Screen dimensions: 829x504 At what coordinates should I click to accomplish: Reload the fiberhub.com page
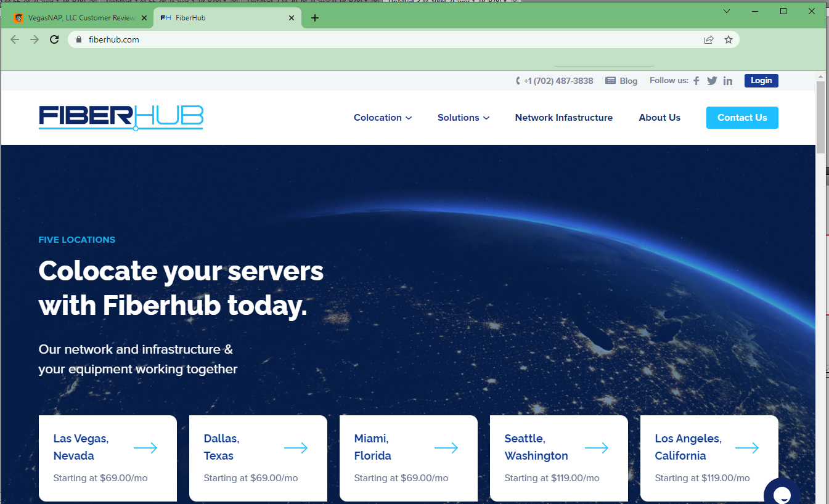(x=54, y=39)
